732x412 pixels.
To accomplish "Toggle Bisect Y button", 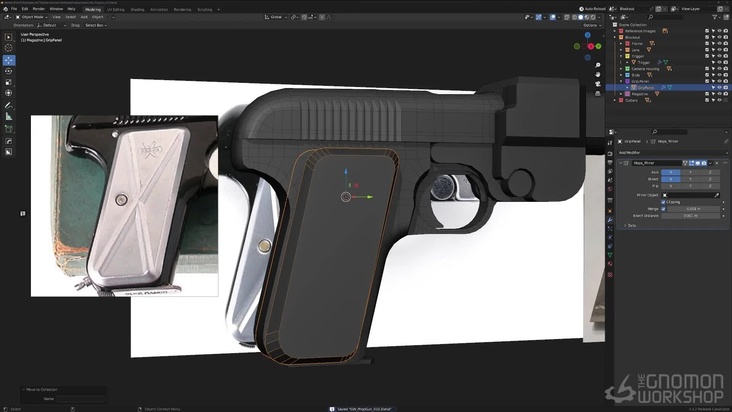I will [690, 179].
